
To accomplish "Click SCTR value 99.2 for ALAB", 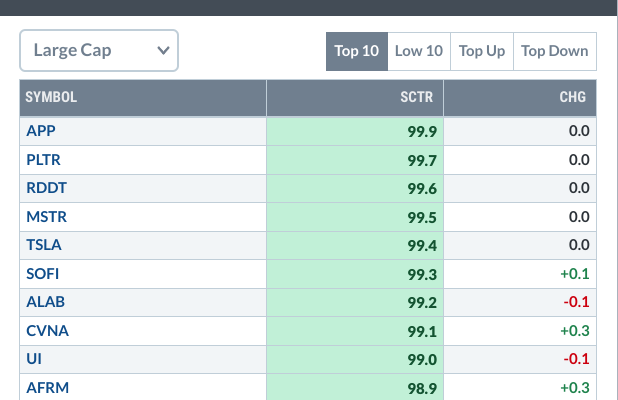I will (422, 303).
